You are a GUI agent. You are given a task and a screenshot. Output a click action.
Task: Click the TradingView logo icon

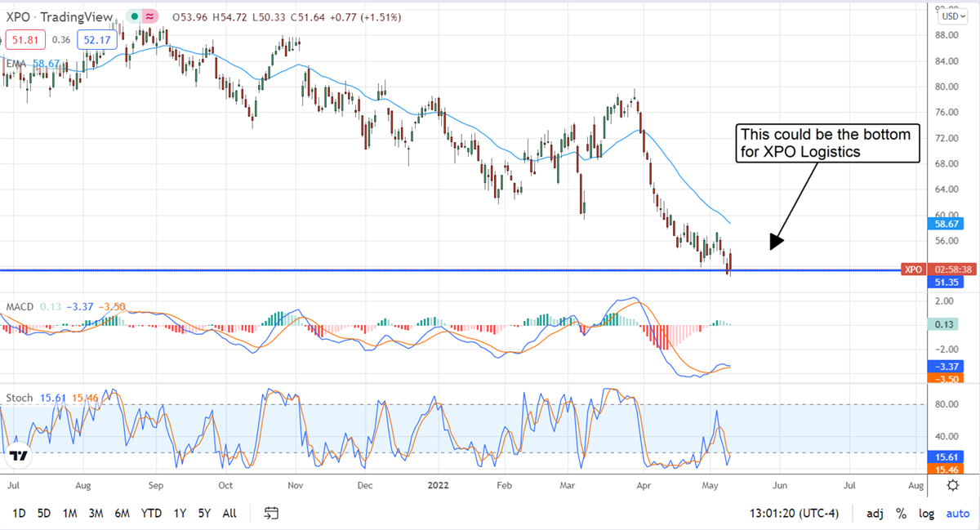tap(20, 457)
